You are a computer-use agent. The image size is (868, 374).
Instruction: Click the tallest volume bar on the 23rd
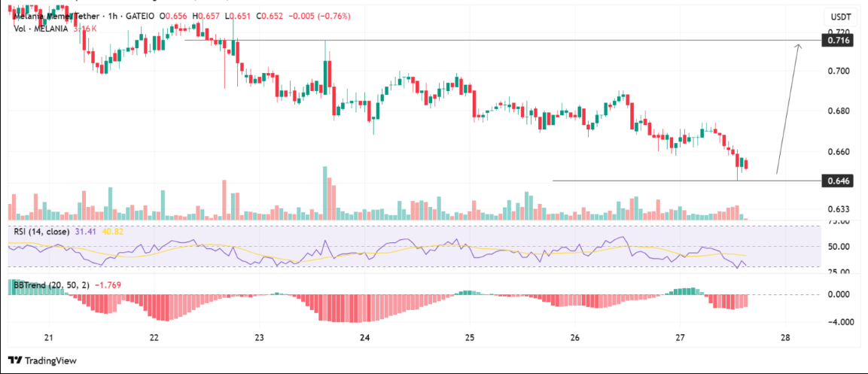tap(325, 193)
